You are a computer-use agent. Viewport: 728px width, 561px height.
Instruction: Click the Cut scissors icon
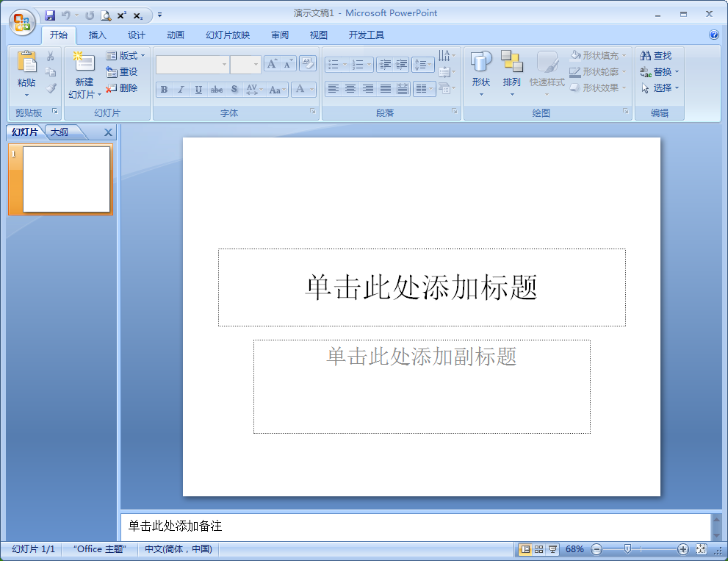[50, 56]
